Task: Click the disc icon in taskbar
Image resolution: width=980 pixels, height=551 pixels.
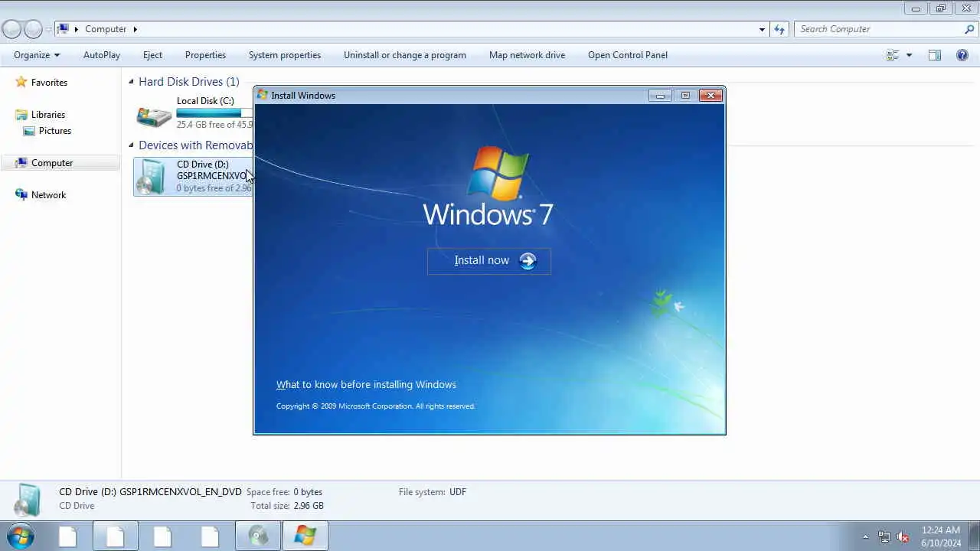Action: 258,536
